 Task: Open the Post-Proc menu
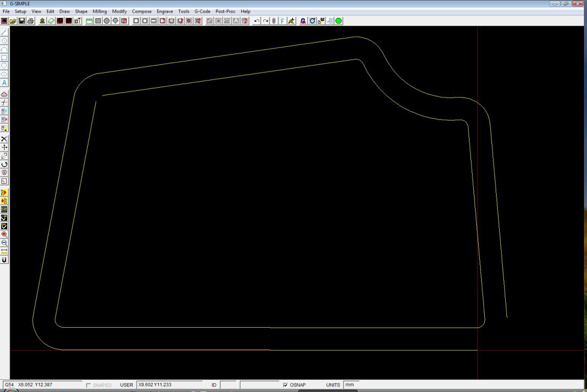pyautogui.click(x=225, y=11)
